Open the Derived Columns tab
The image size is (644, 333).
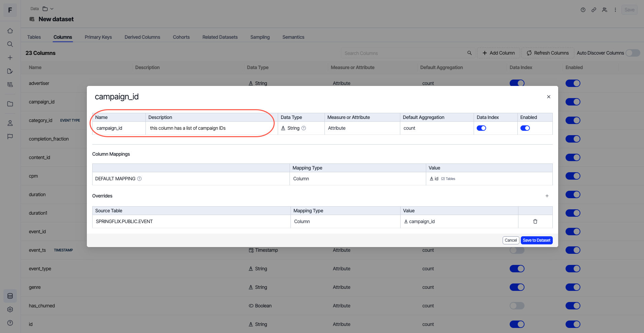[142, 37]
